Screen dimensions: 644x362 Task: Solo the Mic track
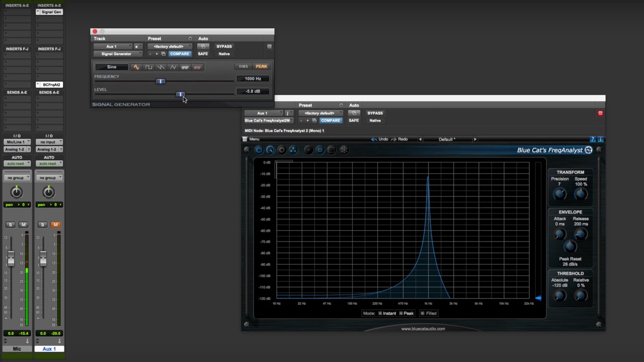pos(10,225)
